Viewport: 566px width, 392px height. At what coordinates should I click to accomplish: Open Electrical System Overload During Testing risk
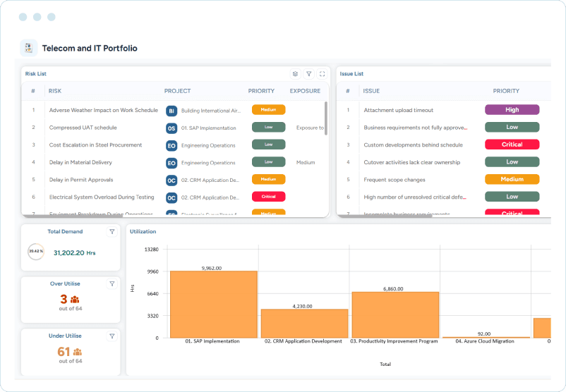point(102,197)
